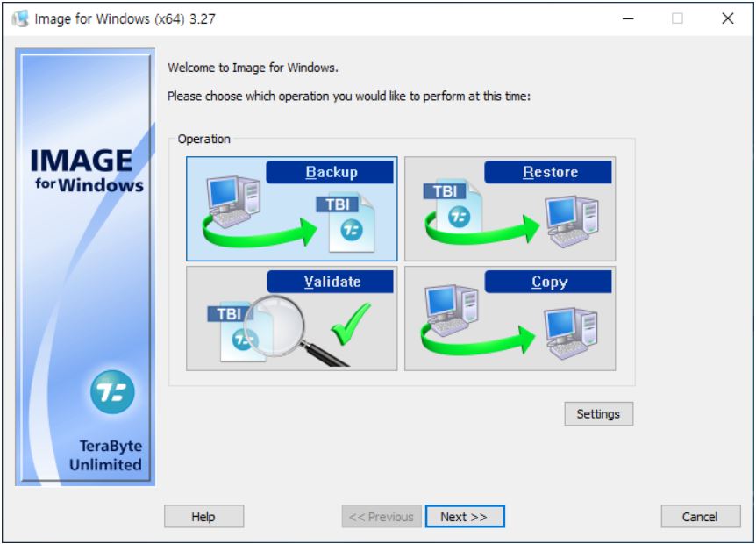
Task: Open the Settings dialog
Action: pos(598,414)
